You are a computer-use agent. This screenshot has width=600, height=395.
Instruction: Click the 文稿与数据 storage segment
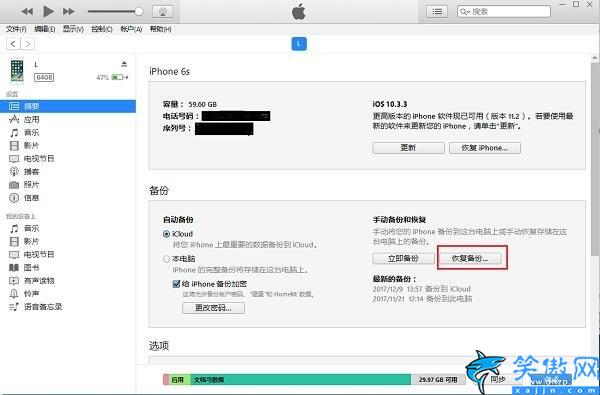[300, 380]
